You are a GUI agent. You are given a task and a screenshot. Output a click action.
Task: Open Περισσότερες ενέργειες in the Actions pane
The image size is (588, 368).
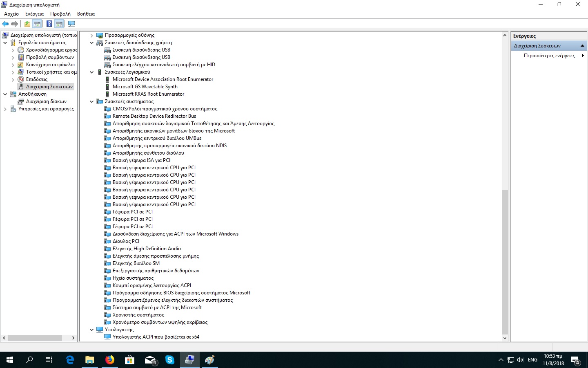pos(549,56)
